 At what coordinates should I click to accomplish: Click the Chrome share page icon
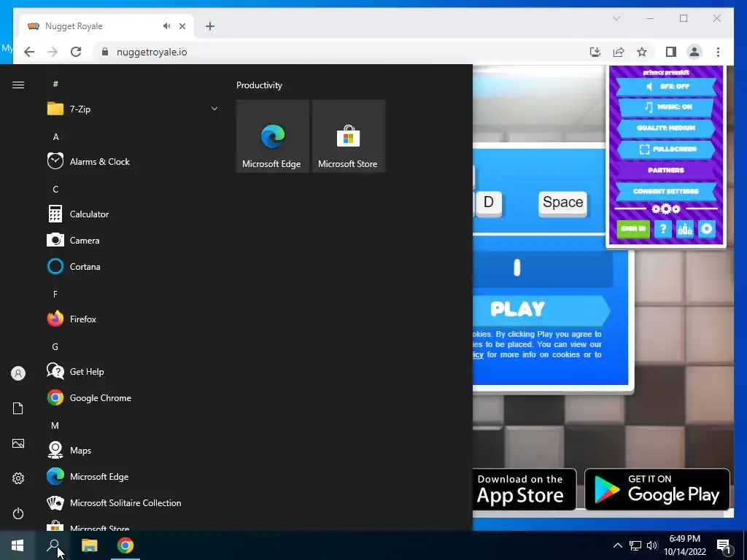click(x=619, y=52)
